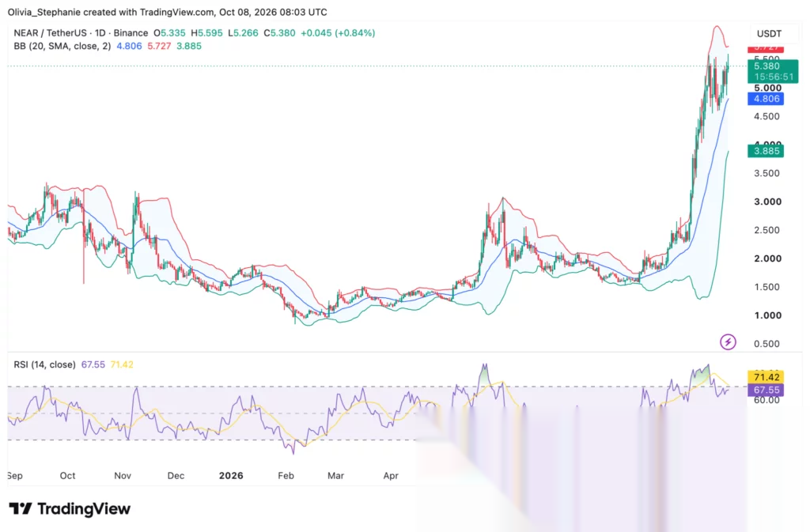Click the 60.00 RSI axis label
Image resolution: width=810 pixels, height=532 pixels.
tap(766, 400)
